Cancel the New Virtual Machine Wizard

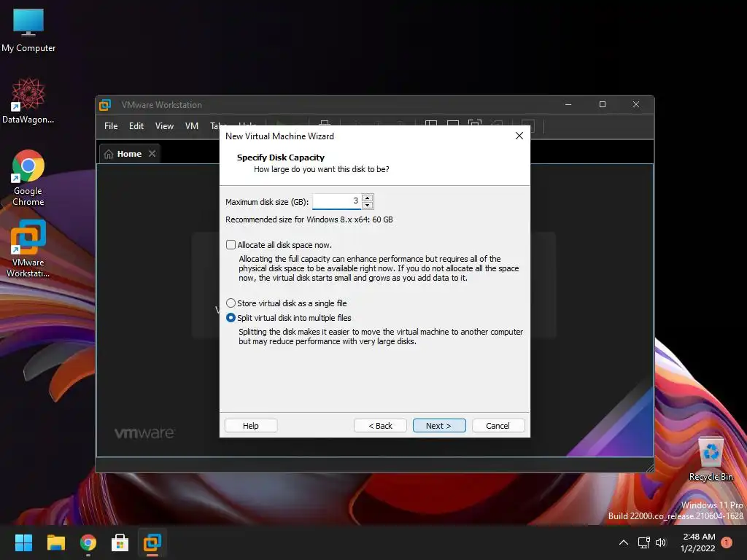point(498,426)
